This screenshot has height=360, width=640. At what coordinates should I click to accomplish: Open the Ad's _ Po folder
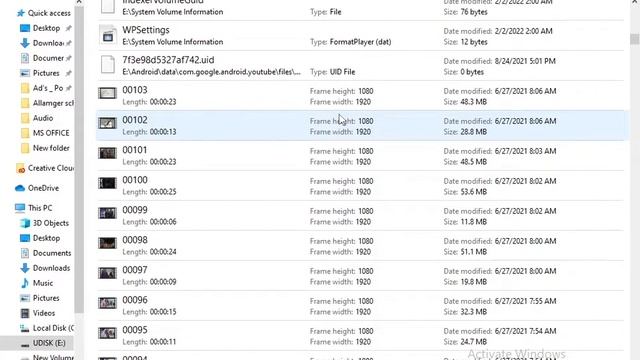point(48,88)
